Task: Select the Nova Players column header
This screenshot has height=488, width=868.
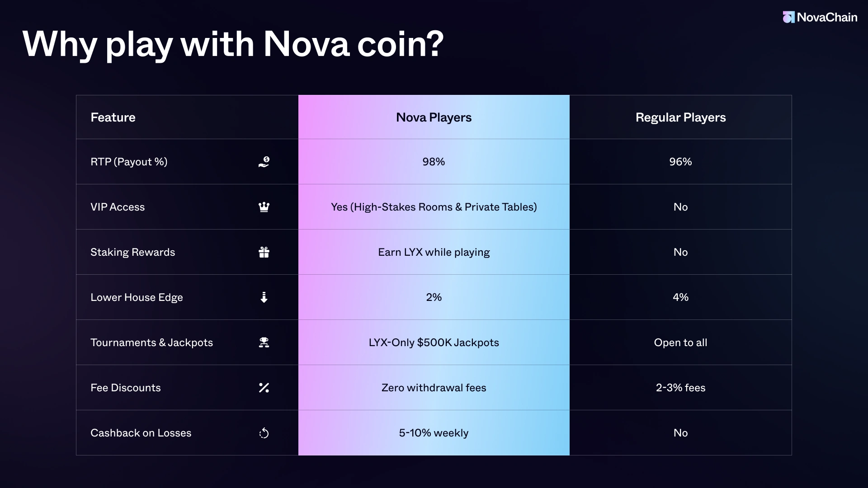Action: (434, 117)
